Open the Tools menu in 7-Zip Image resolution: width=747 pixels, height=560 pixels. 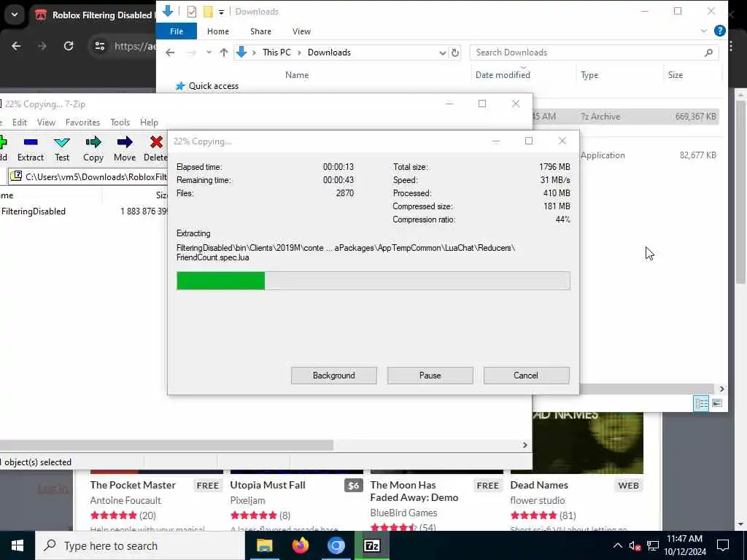(x=120, y=122)
